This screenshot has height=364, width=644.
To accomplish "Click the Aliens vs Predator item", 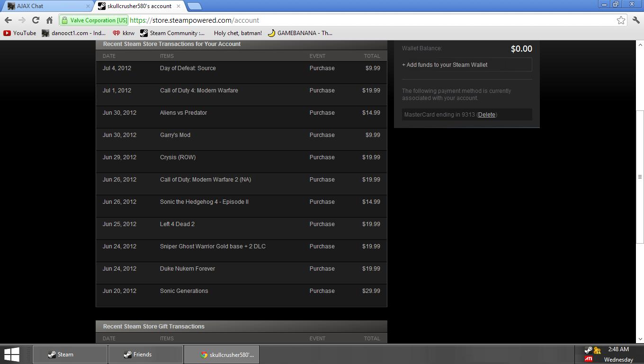I will [183, 113].
